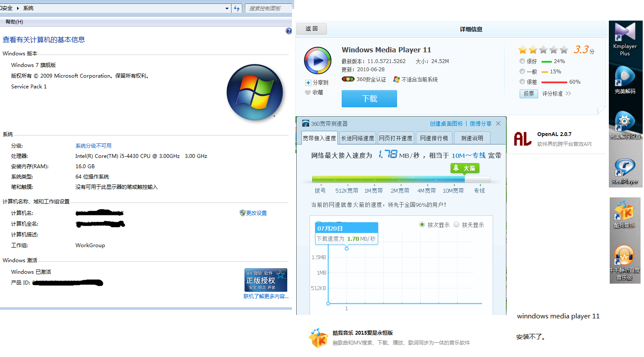Open the 完美解码 desktop shortcut

click(x=625, y=80)
